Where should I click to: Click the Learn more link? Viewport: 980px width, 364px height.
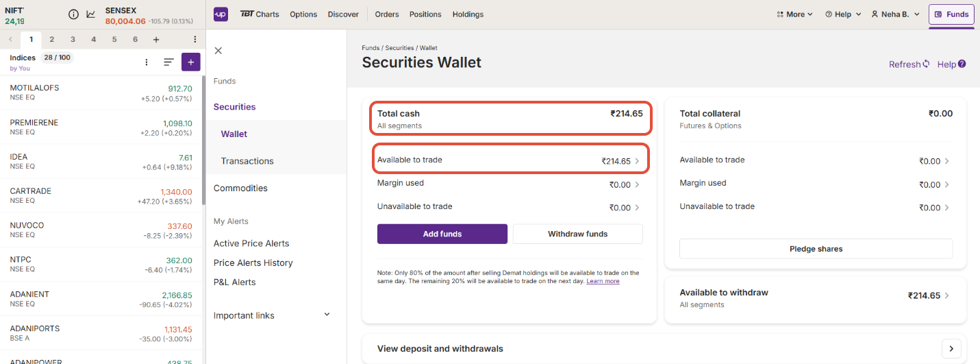pos(603,281)
